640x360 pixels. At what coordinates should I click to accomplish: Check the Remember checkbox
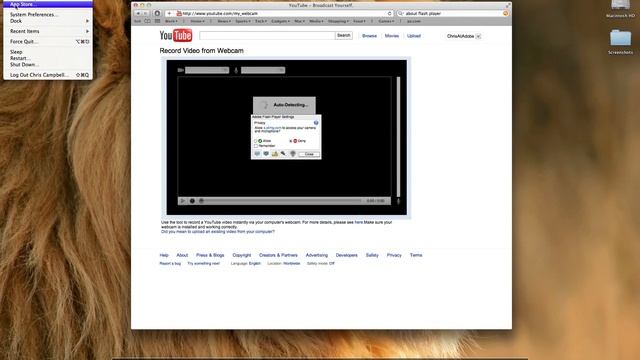coord(256,146)
